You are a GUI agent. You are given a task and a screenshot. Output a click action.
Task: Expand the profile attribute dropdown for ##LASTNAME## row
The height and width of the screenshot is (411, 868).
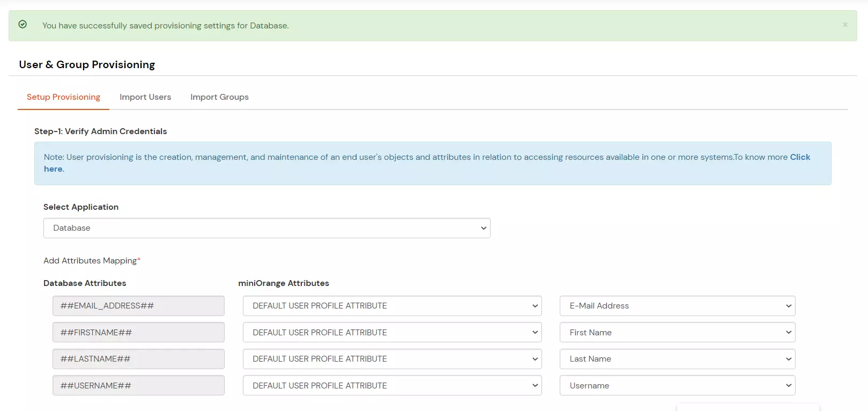392,359
